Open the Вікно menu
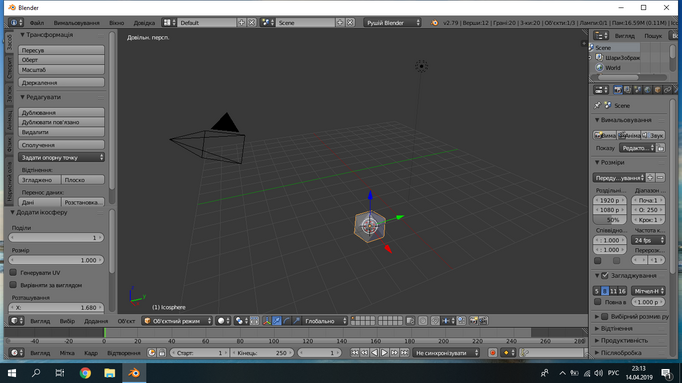Viewport: 682px width, 383px height. [x=117, y=23]
